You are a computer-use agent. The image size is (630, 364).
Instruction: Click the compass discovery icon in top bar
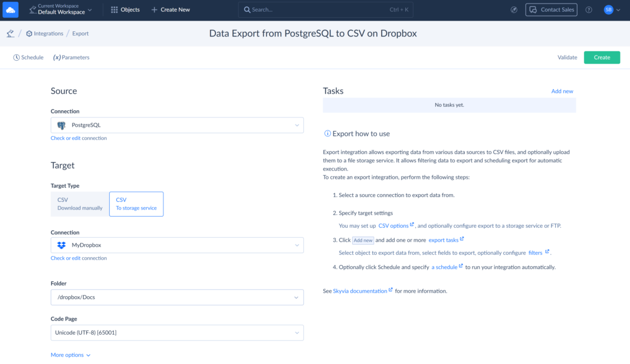pyautogui.click(x=514, y=9)
